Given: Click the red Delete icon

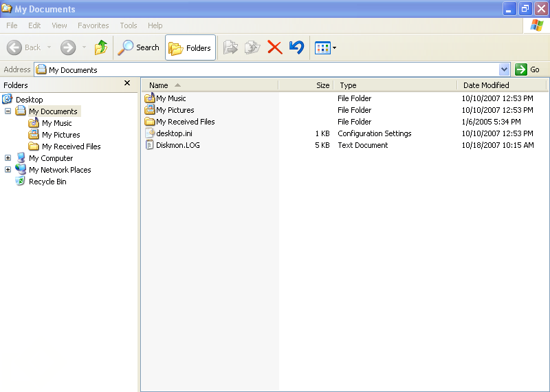Looking at the screenshot, I should (x=274, y=47).
